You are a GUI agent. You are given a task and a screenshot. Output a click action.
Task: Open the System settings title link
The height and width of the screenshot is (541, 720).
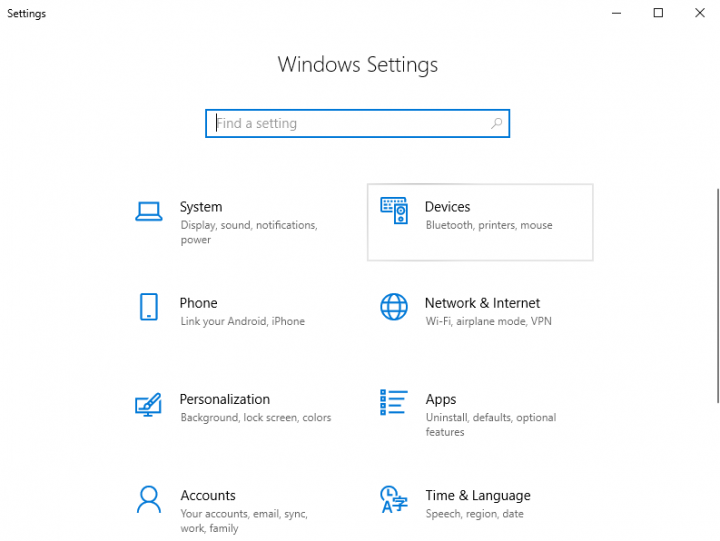point(201,207)
